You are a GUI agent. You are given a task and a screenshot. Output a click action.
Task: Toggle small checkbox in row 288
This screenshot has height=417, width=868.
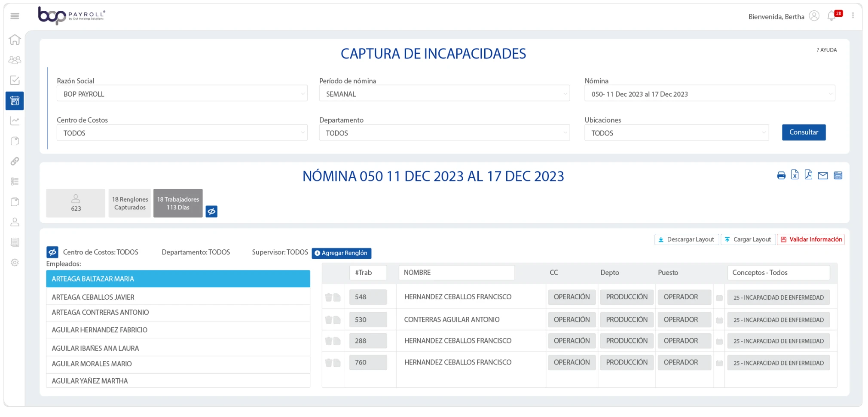pyautogui.click(x=719, y=342)
